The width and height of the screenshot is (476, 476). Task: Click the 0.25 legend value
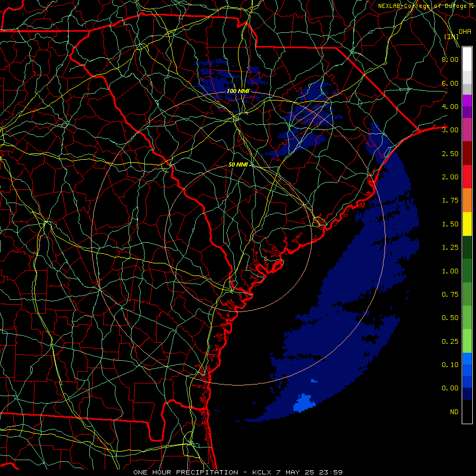click(x=450, y=342)
